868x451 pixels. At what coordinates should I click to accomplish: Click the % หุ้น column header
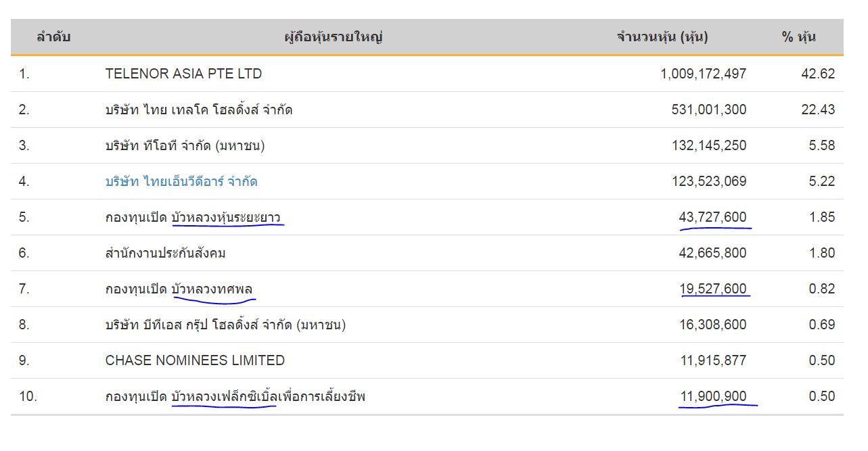[x=799, y=37]
